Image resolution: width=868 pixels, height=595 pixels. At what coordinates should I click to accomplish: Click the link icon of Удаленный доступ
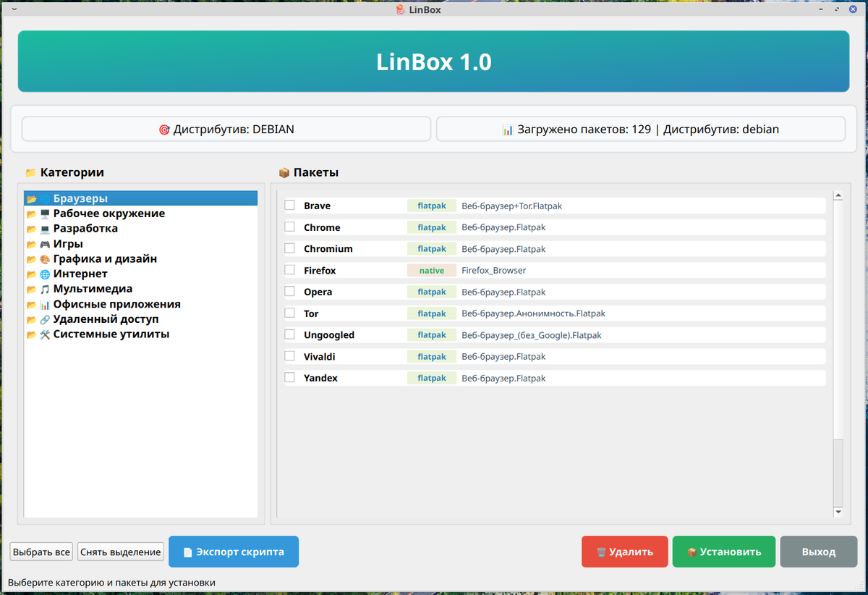pyautogui.click(x=45, y=319)
